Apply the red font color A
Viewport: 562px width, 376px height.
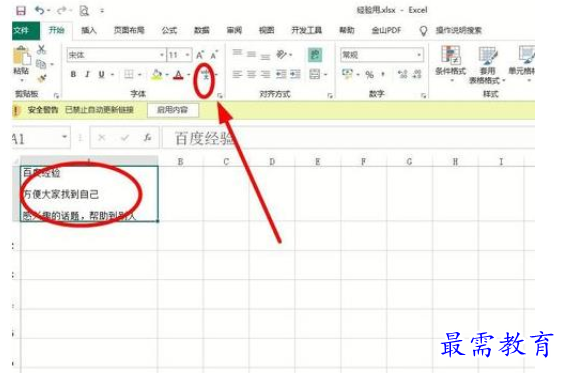178,75
